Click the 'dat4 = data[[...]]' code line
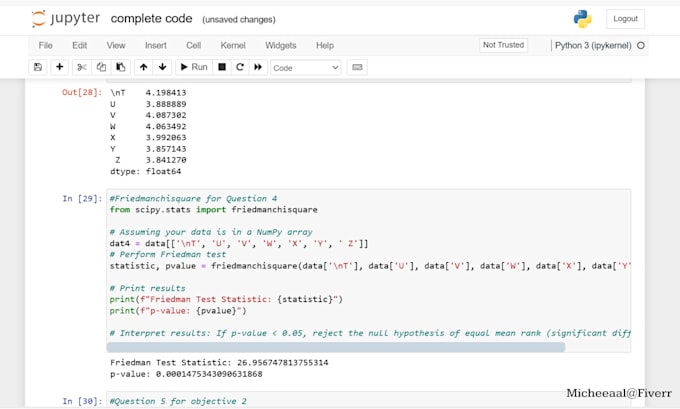The image size is (680, 409). point(239,244)
